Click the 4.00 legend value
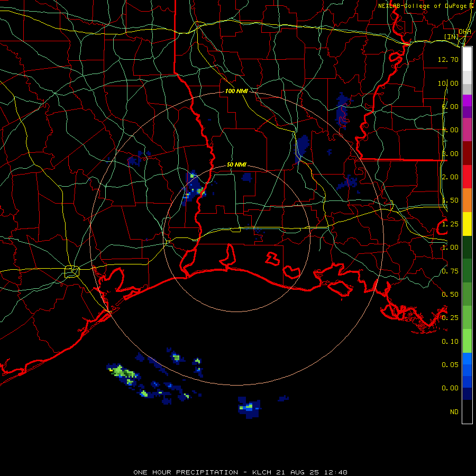The width and height of the screenshot is (476, 476). [450, 130]
